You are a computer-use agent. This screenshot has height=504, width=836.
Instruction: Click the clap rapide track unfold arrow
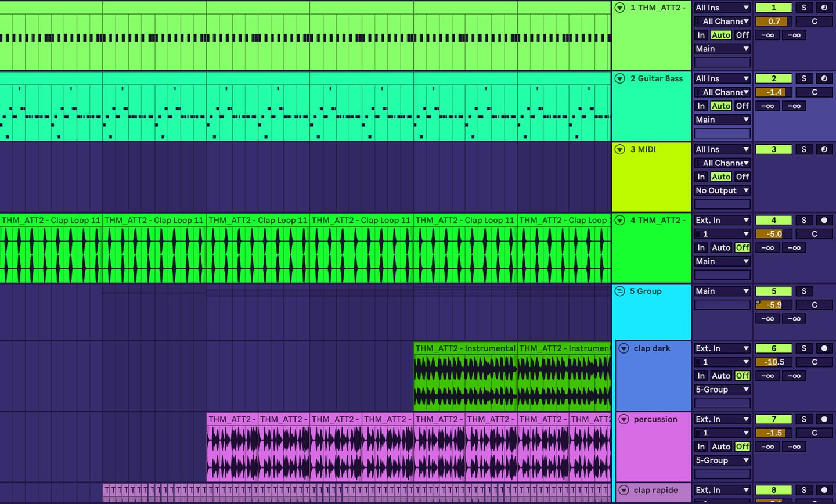[624, 490]
